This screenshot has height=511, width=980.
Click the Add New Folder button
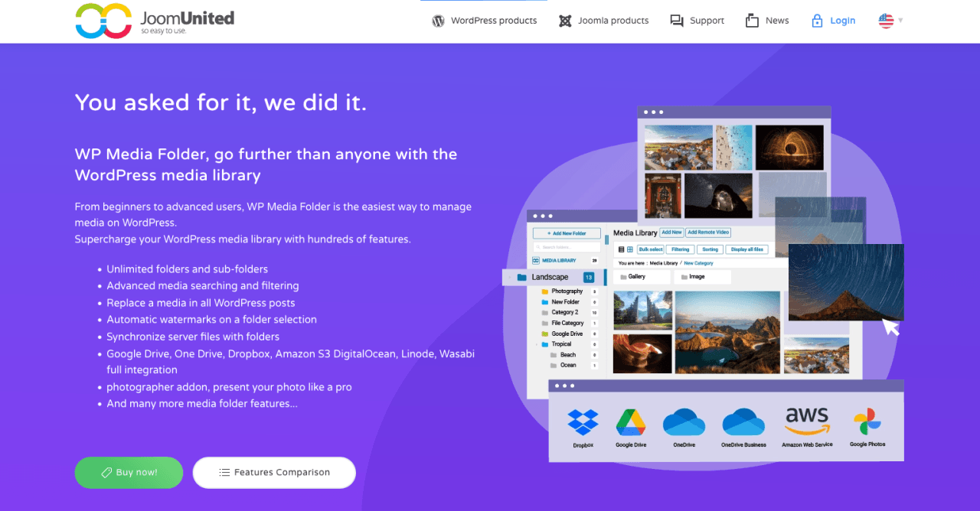567,233
